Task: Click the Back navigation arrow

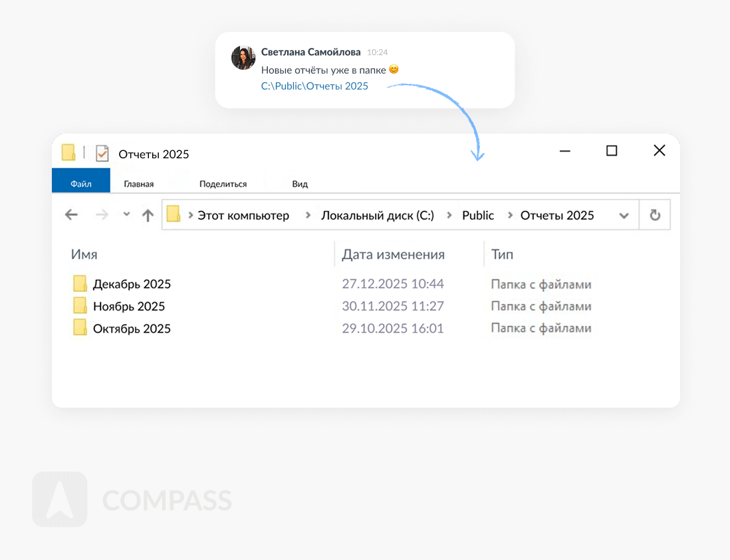Action: coord(71,215)
